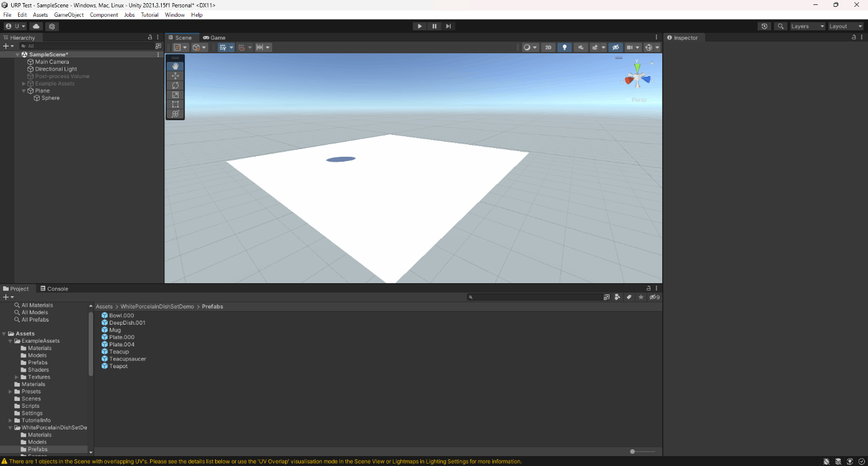Open Project panel kebab menu
Viewport: 868px width, 466px height.
[x=657, y=288]
